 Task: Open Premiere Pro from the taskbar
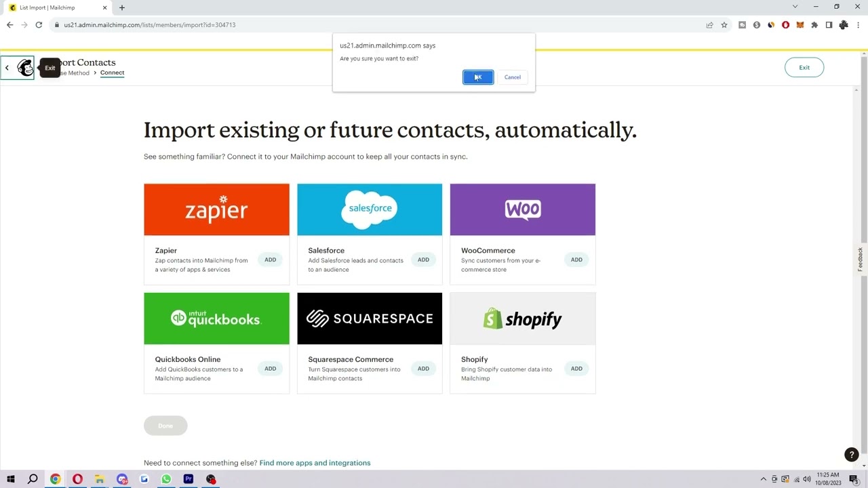[x=189, y=479]
